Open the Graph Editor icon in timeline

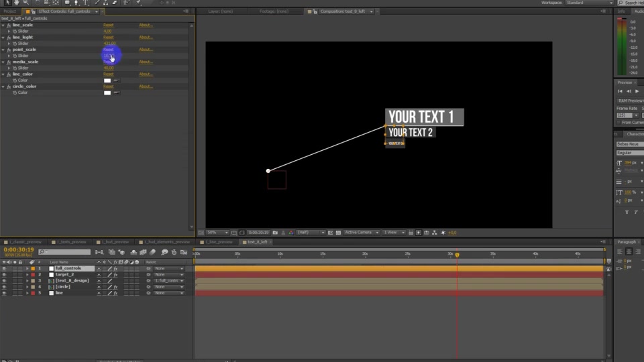[x=184, y=252]
